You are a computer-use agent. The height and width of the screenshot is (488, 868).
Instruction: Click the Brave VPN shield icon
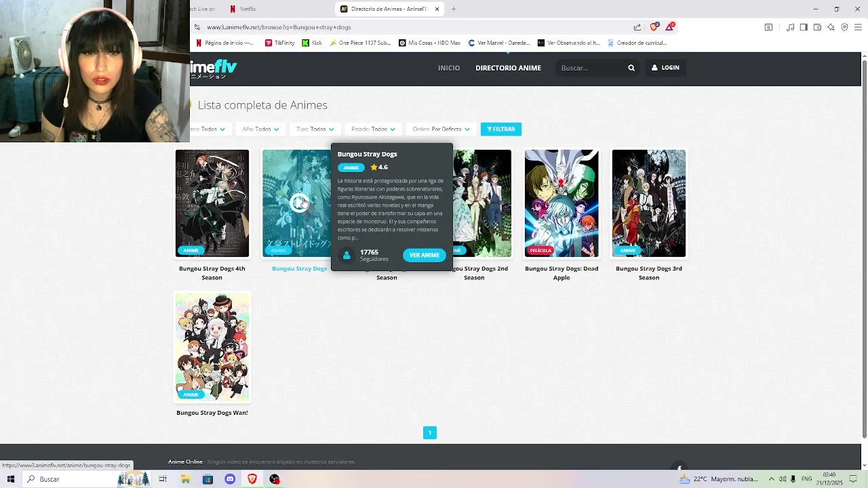pos(844,27)
